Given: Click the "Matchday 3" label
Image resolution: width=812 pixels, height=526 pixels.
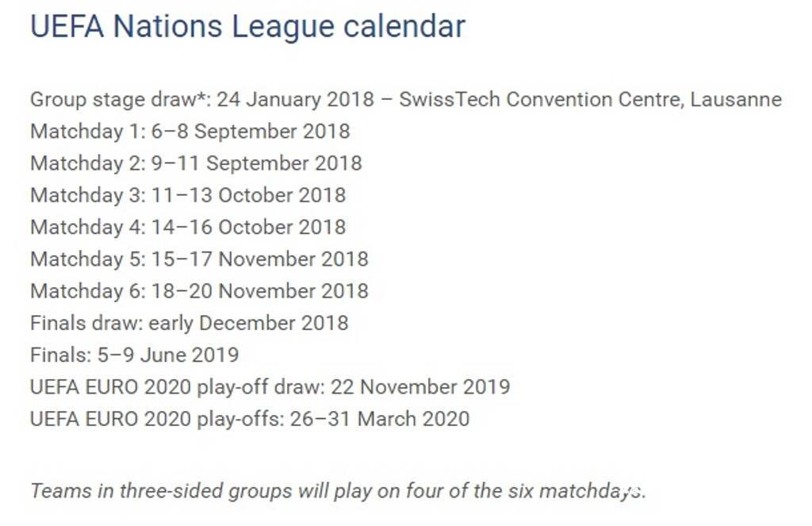Looking at the screenshot, I should (84, 195).
